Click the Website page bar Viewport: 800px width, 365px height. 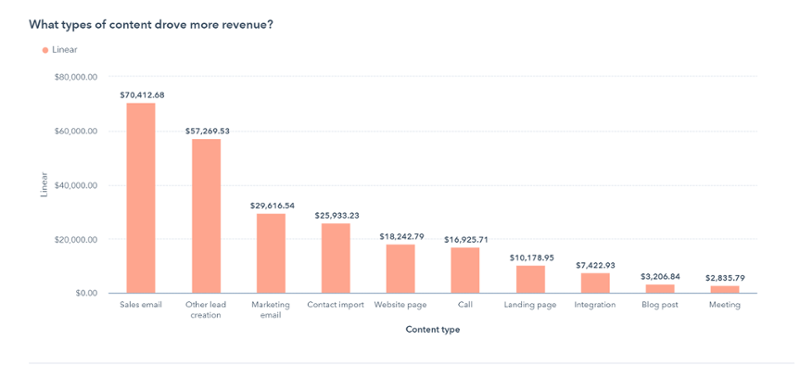coord(401,269)
